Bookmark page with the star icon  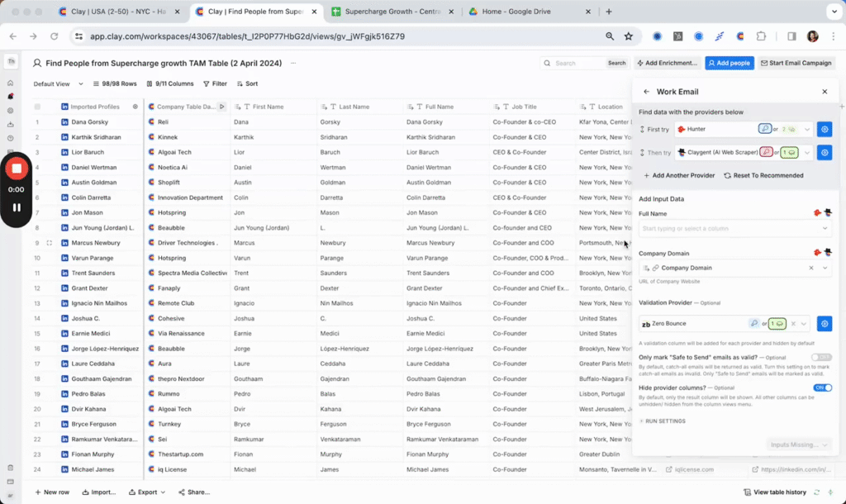click(x=629, y=36)
